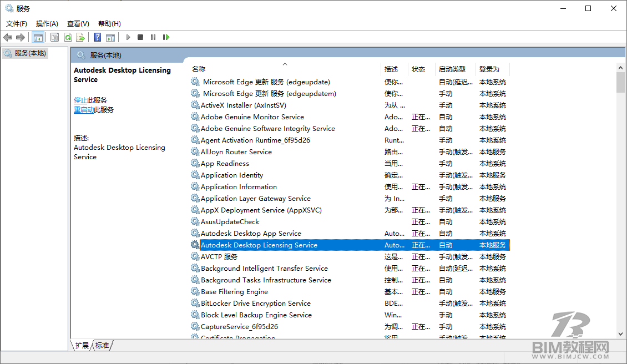Select Agent Activation Runtime_6f95d26 row
Image resolution: width=627 pixels, height=364 pixels.
[x=350, y=140]
